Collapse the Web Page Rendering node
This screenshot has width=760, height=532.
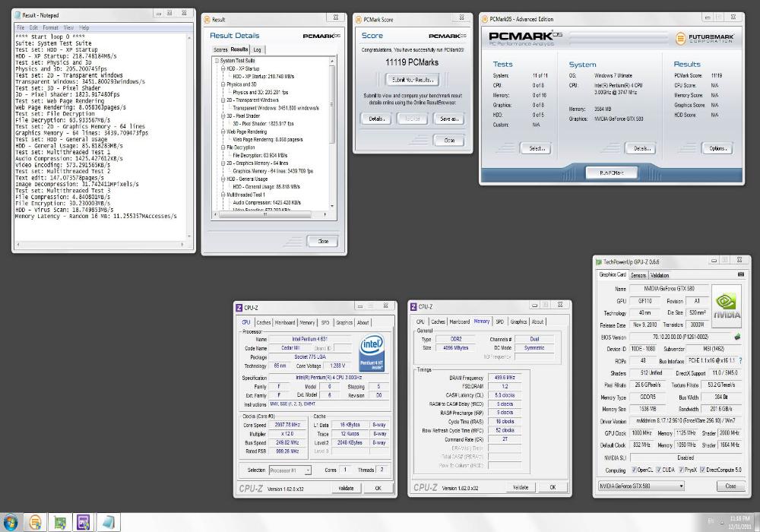click(x=223, y=131)
